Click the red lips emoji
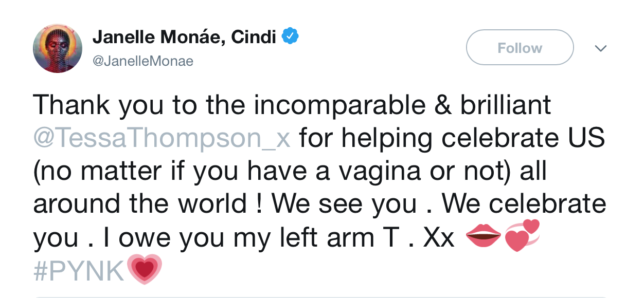Viewport: 644px width, 298px height. 481,238
